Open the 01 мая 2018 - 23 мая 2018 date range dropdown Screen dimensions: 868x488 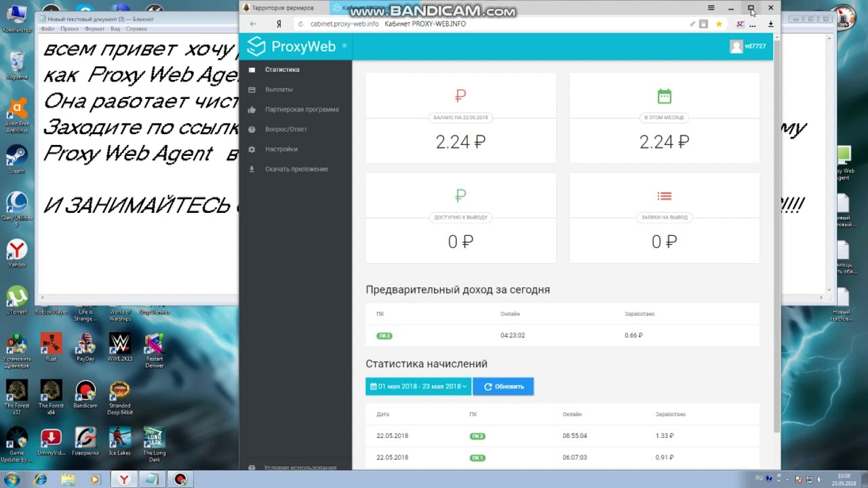pos(418,386)
